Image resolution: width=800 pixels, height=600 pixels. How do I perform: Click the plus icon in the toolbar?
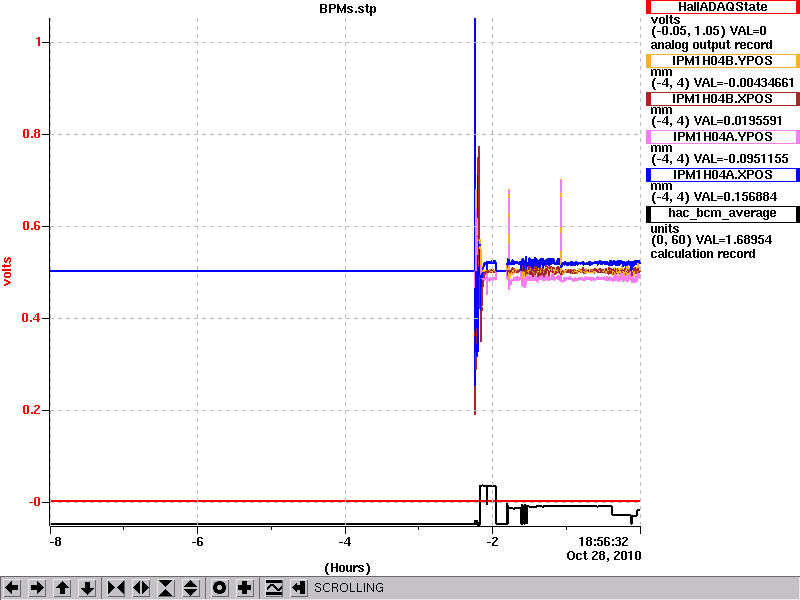click(245, 588)
